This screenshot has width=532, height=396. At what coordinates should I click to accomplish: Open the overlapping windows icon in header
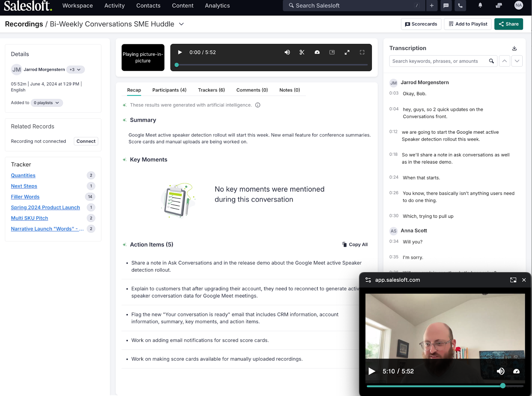click(x=499, y=5)
